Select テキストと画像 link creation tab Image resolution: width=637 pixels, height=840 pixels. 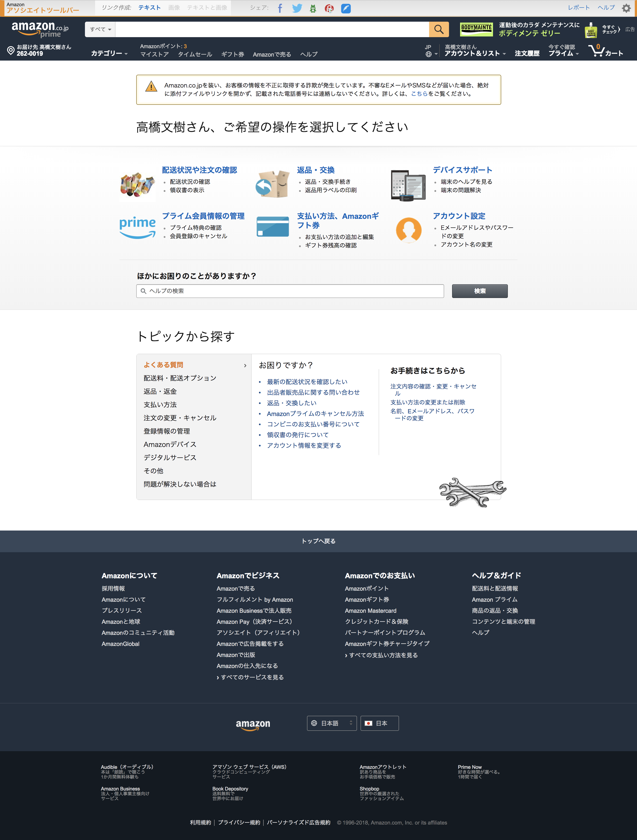[x=207, y=8]
